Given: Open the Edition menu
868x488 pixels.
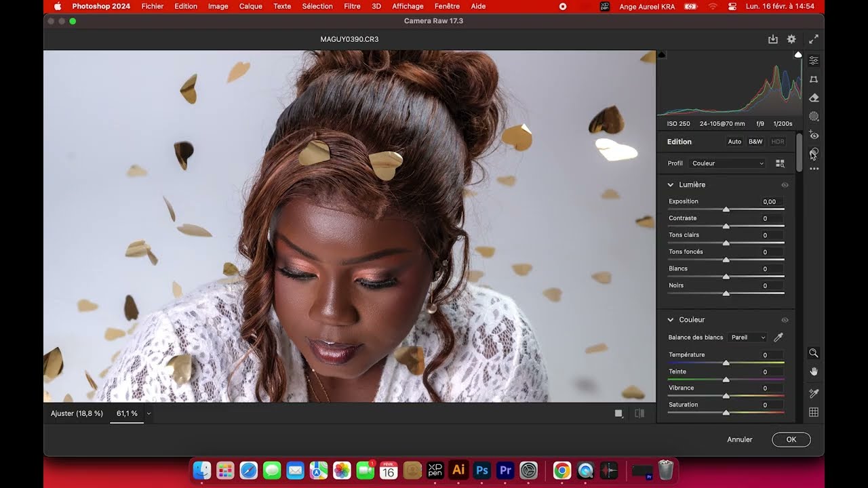Looking at the screenshot, I should coord(186,6).
